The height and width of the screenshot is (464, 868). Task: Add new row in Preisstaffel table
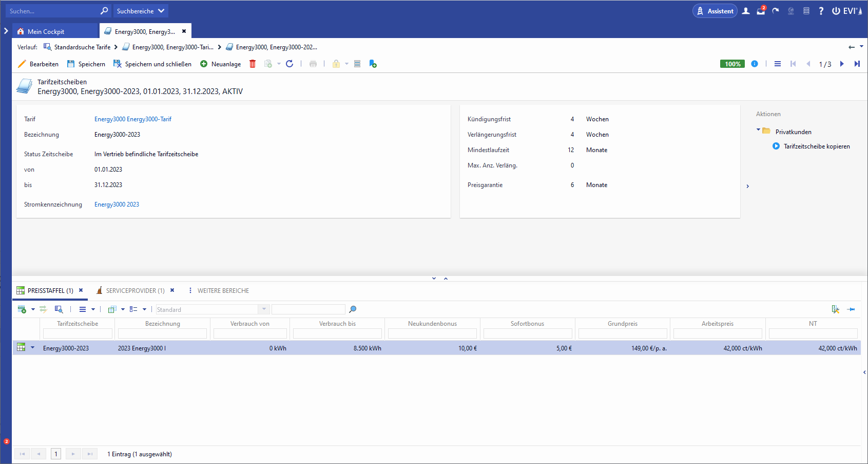22,309
